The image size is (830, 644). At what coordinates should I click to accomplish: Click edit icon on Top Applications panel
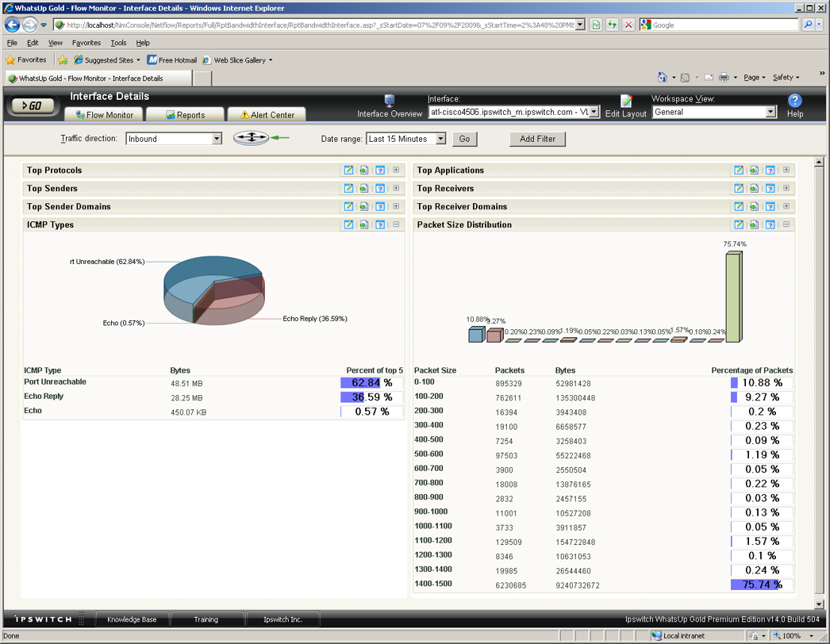click(x=739, y=170)
